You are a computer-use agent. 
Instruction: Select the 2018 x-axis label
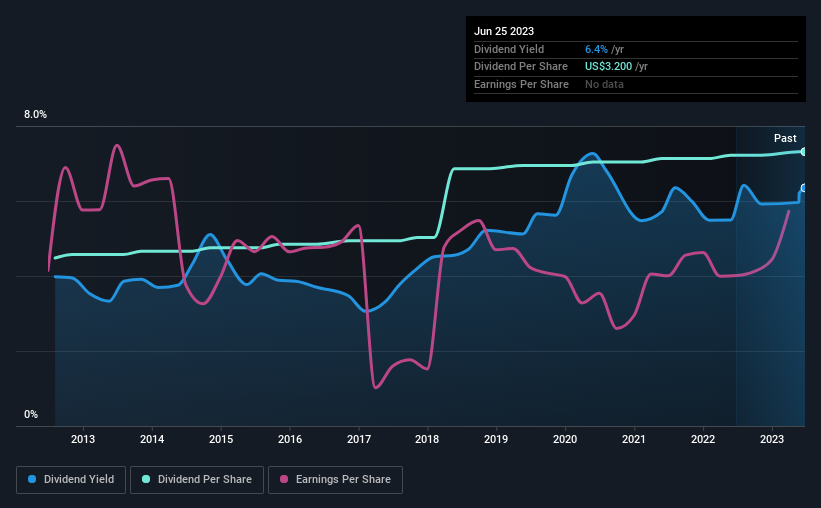427,439
